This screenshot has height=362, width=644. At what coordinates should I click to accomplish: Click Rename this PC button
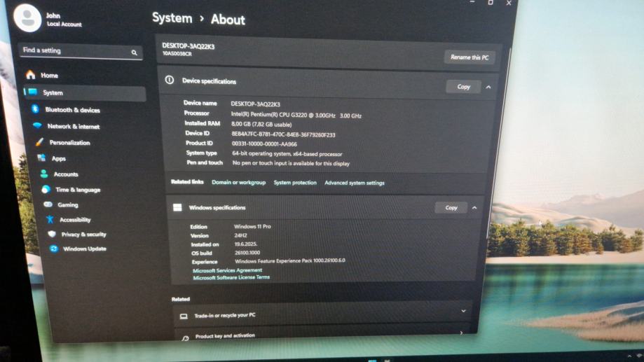(x=470, y=57)
